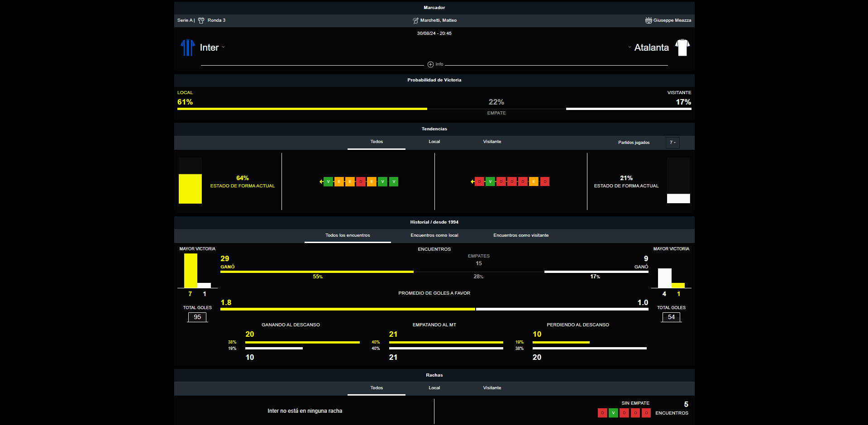Screen dimensions: 868x425
Task: Click the stadium icon beside Giuseppe Meazza
Action: pos(649,20)
